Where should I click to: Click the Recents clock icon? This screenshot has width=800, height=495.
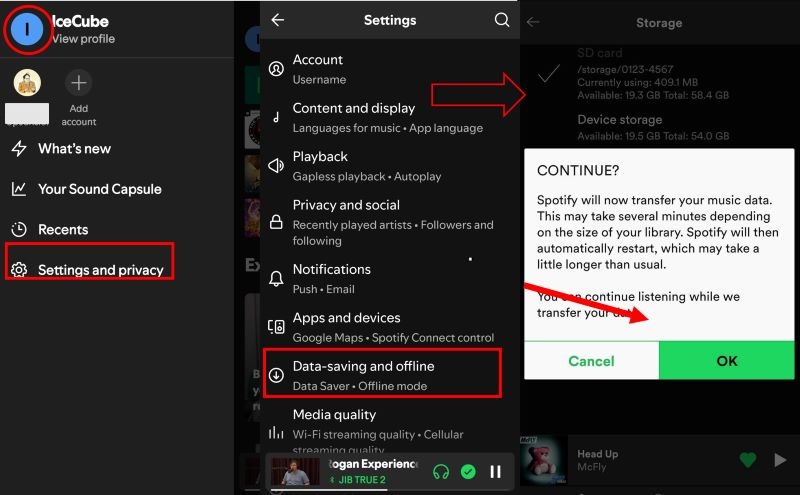click(x=19, y=230)
